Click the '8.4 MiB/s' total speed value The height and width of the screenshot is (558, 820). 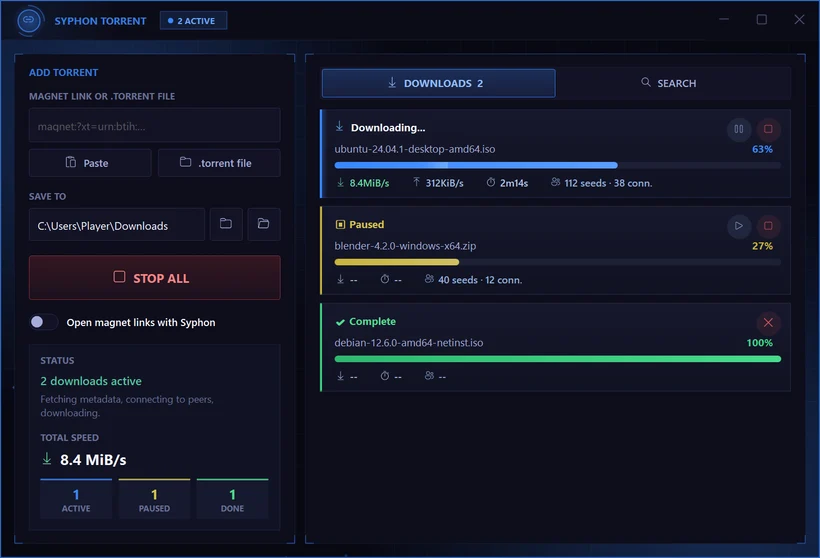93,460
